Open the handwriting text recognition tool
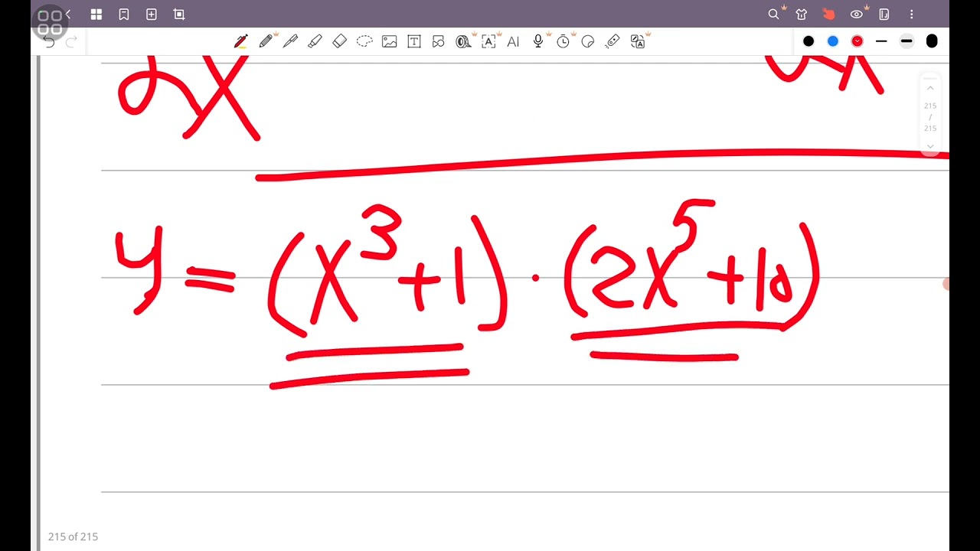The height and width of the screenshot is (551, 980). [x=488, y=41]
